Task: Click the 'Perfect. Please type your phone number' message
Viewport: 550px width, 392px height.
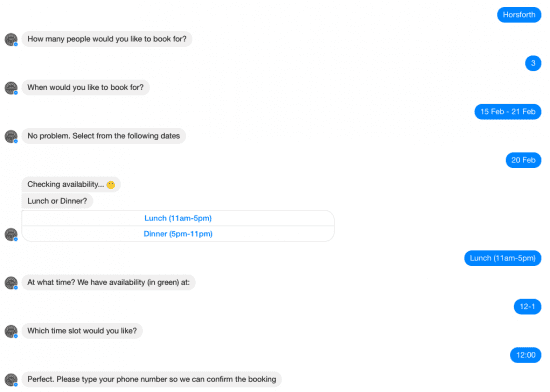Action: [152, 379]
